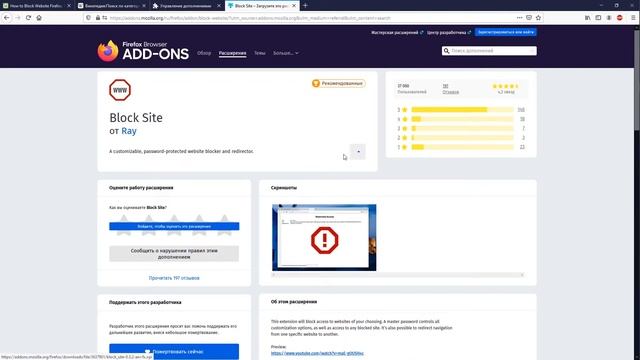Click the small grey button beside the description
Screen dimensions: 640x360
click(358, 152)
